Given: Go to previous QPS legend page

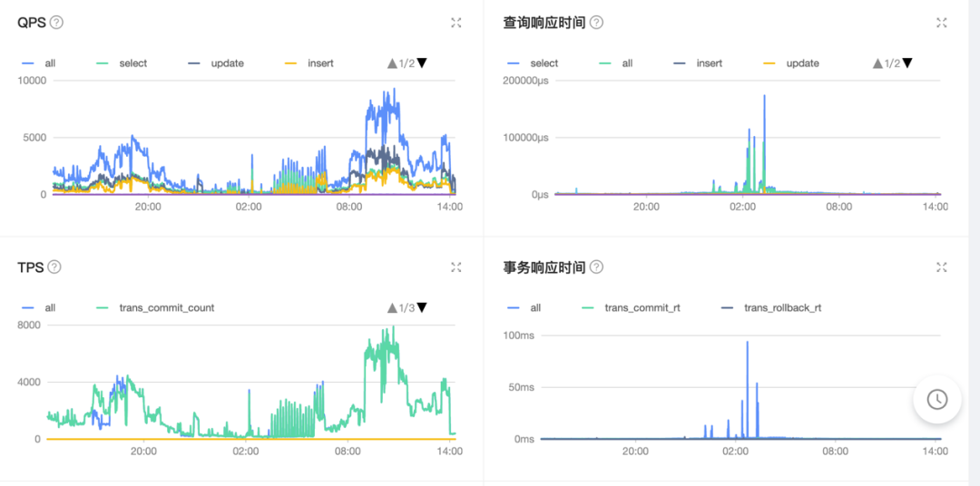Looking at the screenshot, I should coord(392,63).
